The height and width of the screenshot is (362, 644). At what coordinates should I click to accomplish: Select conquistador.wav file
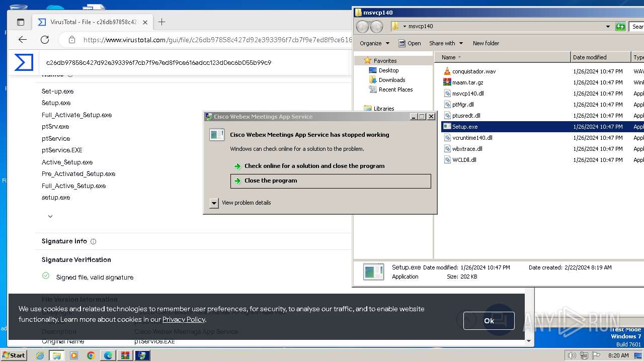coord(474,71)
